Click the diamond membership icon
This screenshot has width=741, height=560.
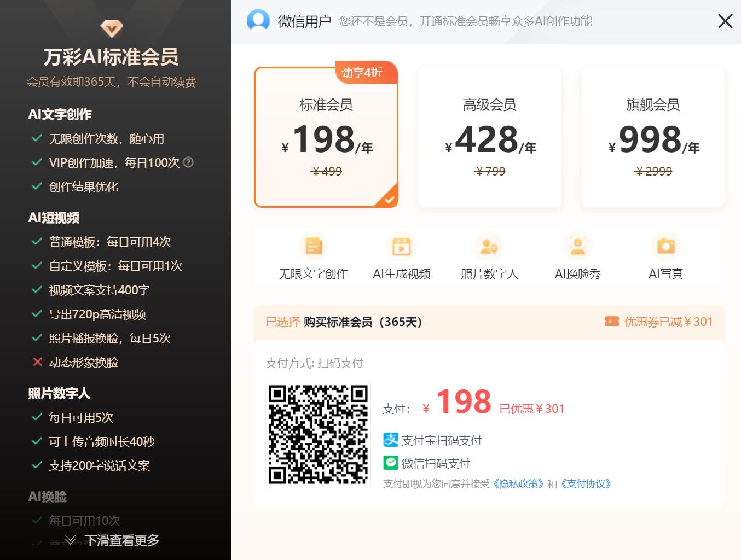(111, 28)
